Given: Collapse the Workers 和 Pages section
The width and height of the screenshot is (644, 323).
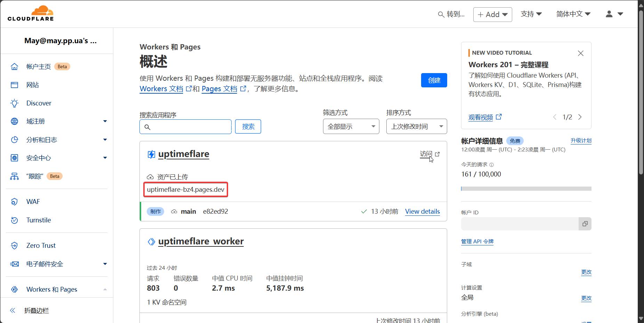Looking at the screenshot, I should pos(105,289).
